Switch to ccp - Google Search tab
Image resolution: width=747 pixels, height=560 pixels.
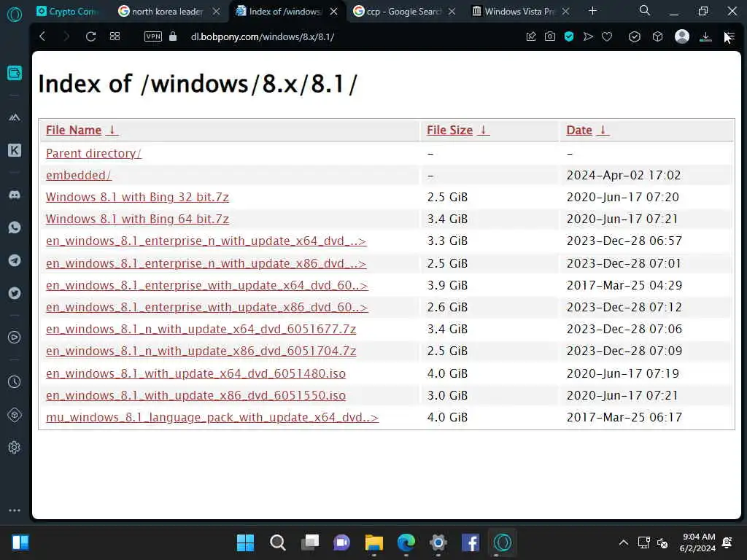[x=404, y=12]
